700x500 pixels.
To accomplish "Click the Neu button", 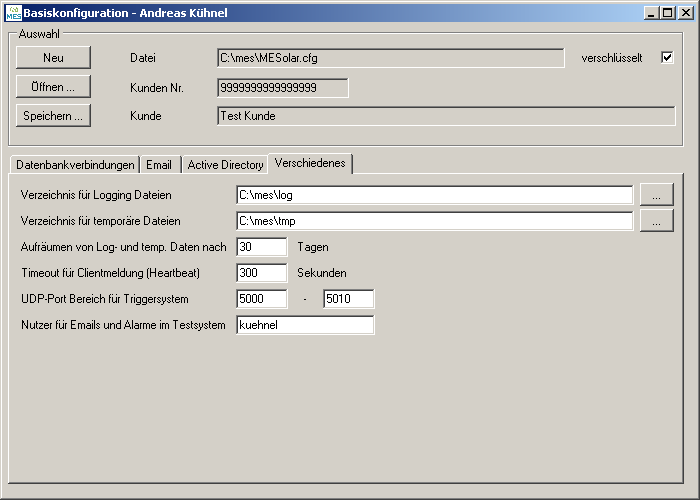I will click(53, 58).
